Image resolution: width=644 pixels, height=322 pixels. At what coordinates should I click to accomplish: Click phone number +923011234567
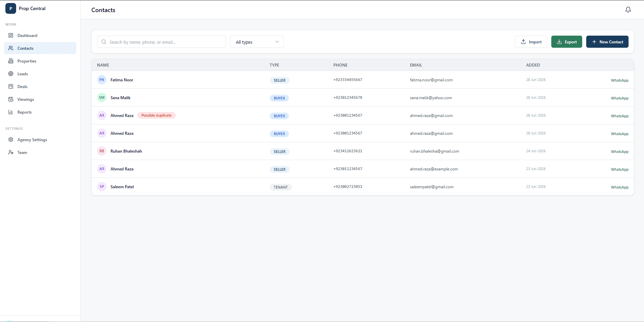[348, 169]
